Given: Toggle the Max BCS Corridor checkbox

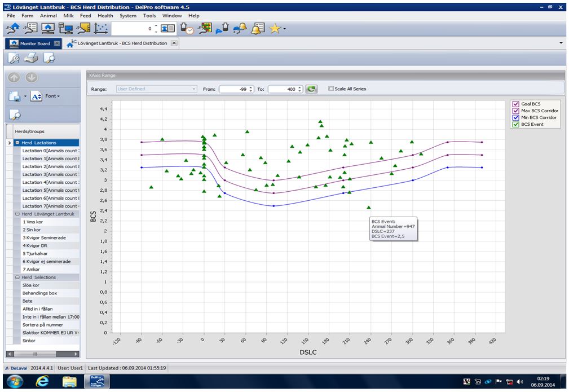Looking at the screenshot, I should [x=515, y=111].
